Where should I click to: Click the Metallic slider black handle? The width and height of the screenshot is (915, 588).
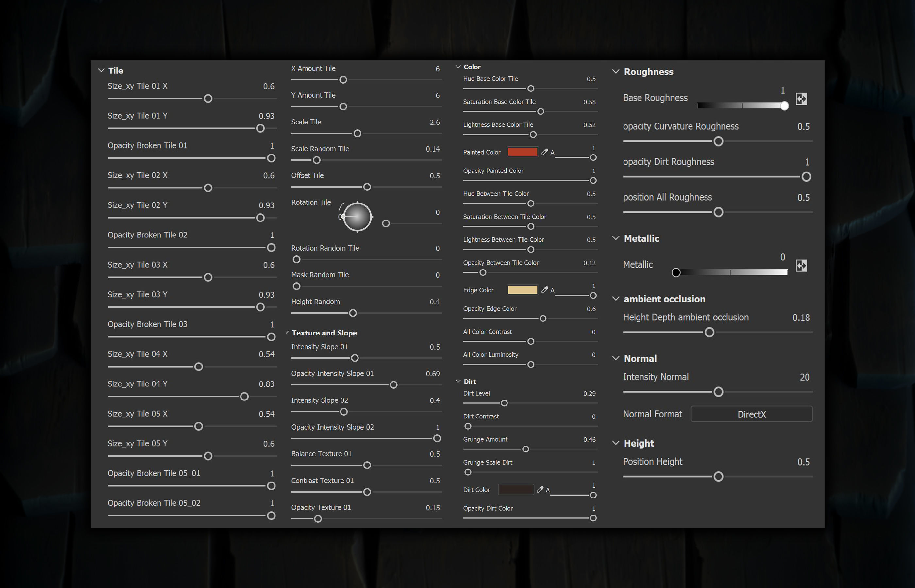click(676, 272)
